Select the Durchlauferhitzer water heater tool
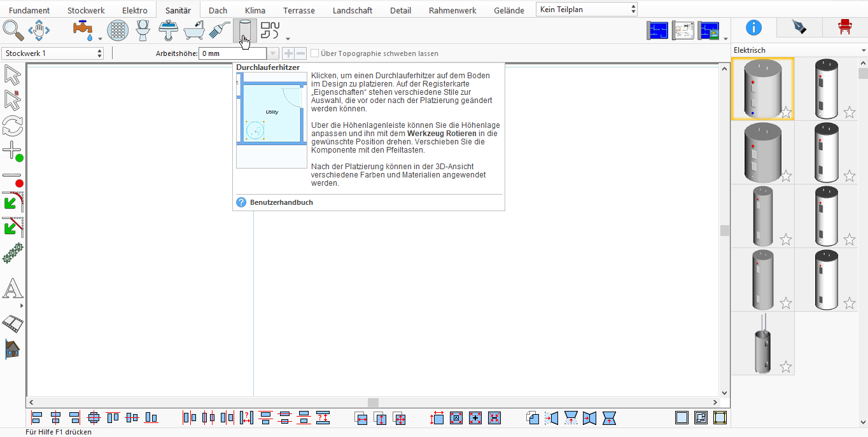This screenshot has width=868, height=437. (245, 30)
